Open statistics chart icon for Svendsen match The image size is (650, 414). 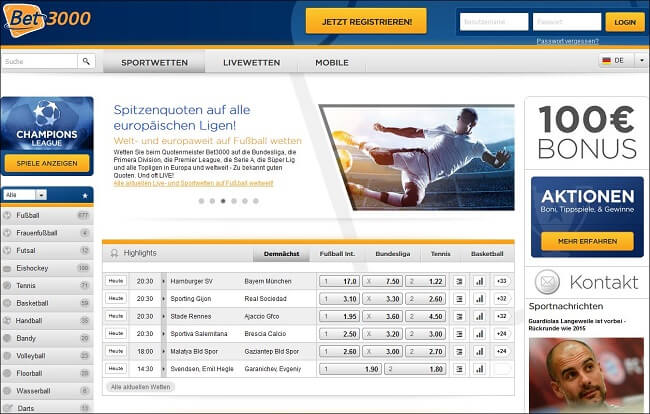point(480,369)
